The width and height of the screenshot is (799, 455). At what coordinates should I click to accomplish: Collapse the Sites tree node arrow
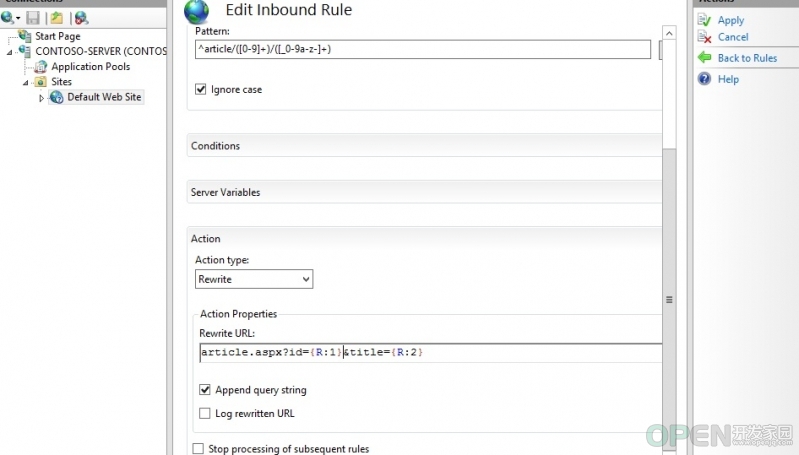(x=25, y=83)
